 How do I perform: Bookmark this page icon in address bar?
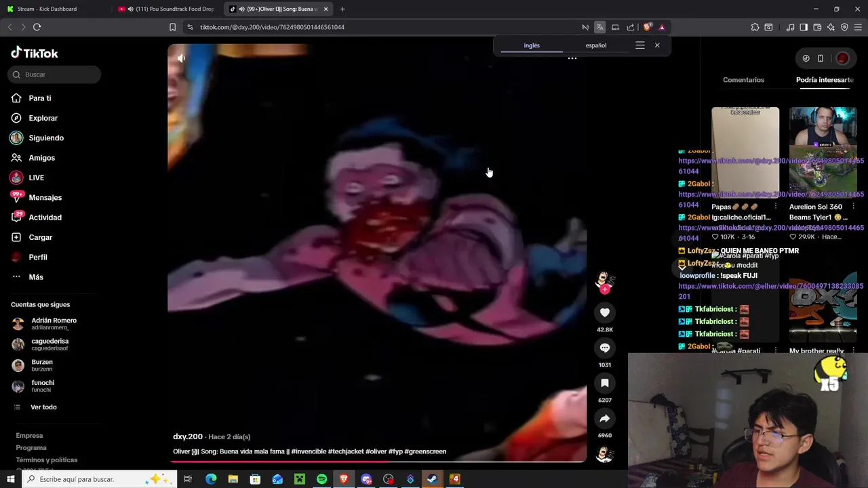[172, 27]
